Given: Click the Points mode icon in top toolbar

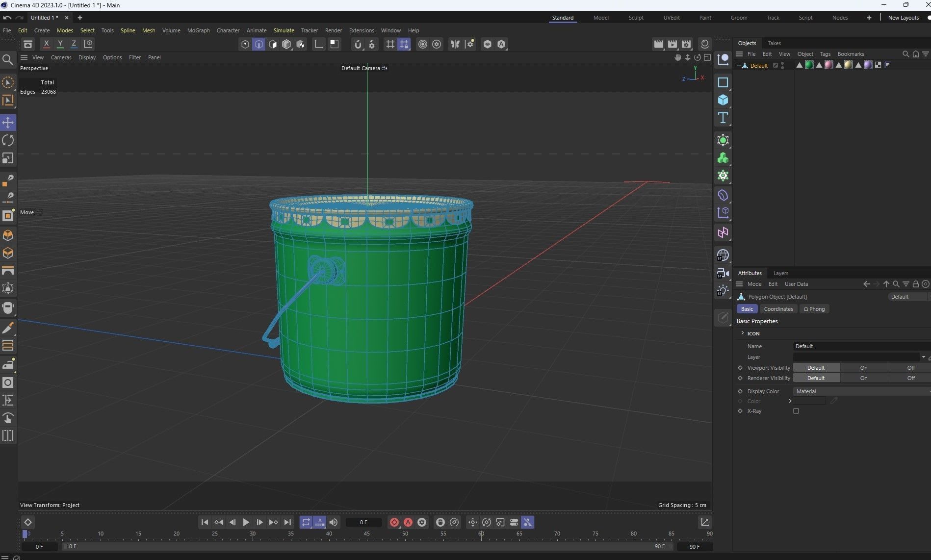Looking at the screenshot, I should [x=245, y=44].
